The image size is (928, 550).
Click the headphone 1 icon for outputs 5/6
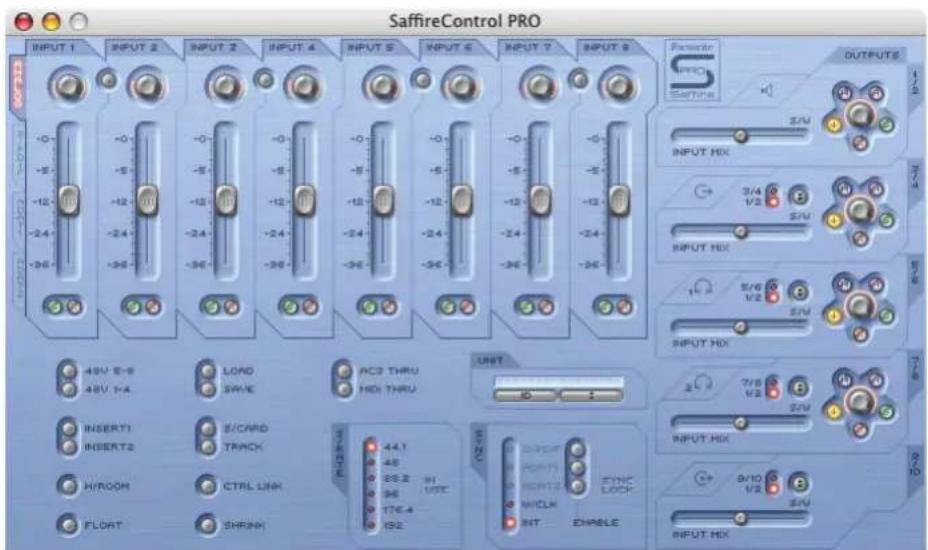pyautogui.click(x=701, y=289)
